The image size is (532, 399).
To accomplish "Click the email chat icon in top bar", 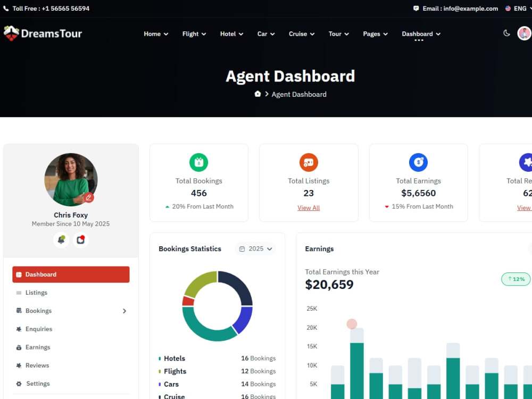I will pos(416,9).
